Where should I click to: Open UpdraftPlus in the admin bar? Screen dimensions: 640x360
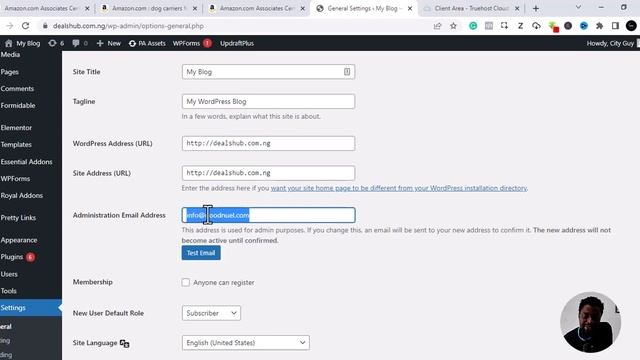click(237, 43)
